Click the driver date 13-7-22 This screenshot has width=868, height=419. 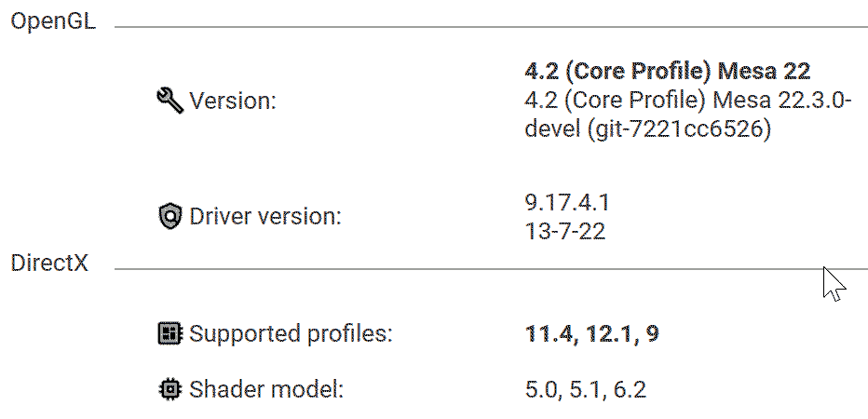(x=564, y=231)
